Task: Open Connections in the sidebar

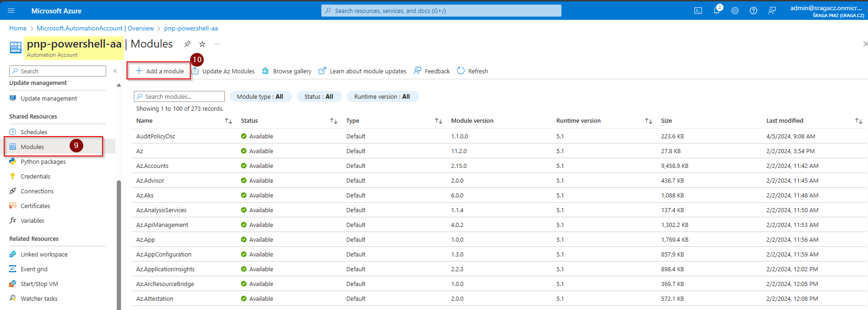Action: (x=37, y=191)
